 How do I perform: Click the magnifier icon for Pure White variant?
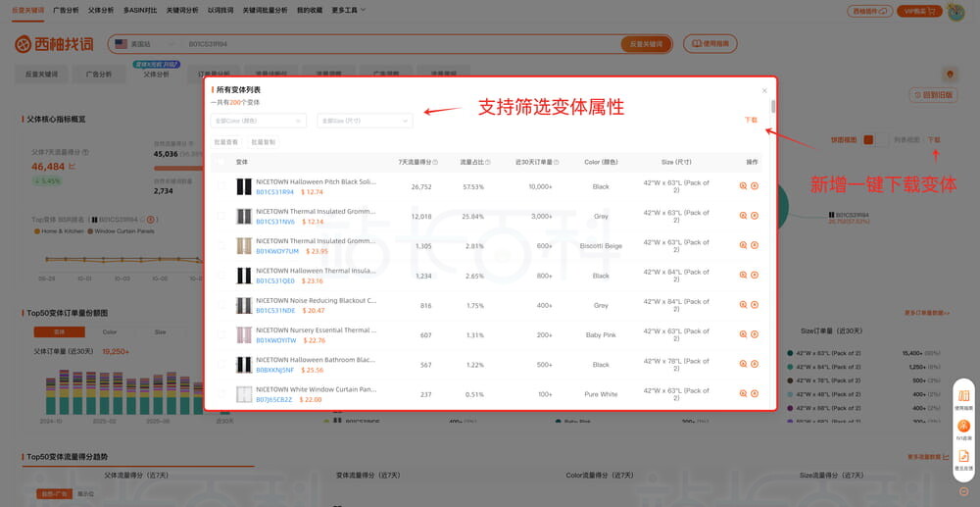coord(743,394)
